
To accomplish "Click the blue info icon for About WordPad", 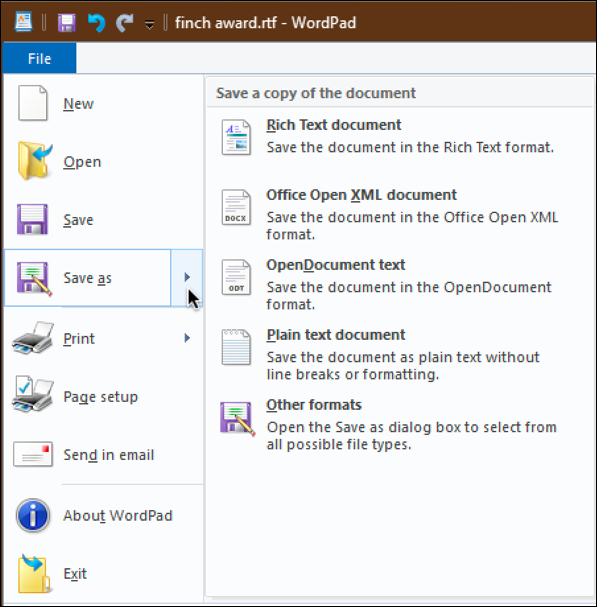I will pyautogui.click(x=33, y=515).
